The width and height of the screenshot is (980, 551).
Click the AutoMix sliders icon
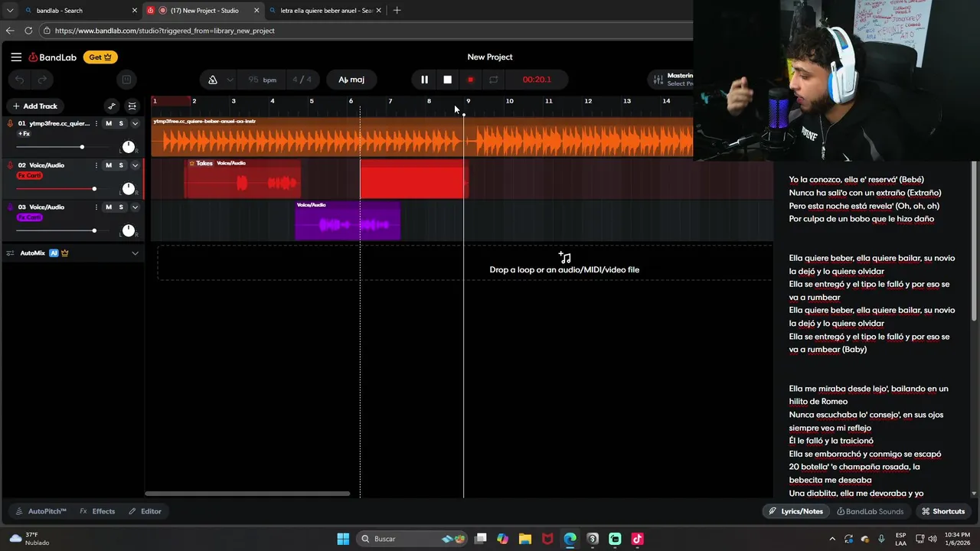coord(10,253)
